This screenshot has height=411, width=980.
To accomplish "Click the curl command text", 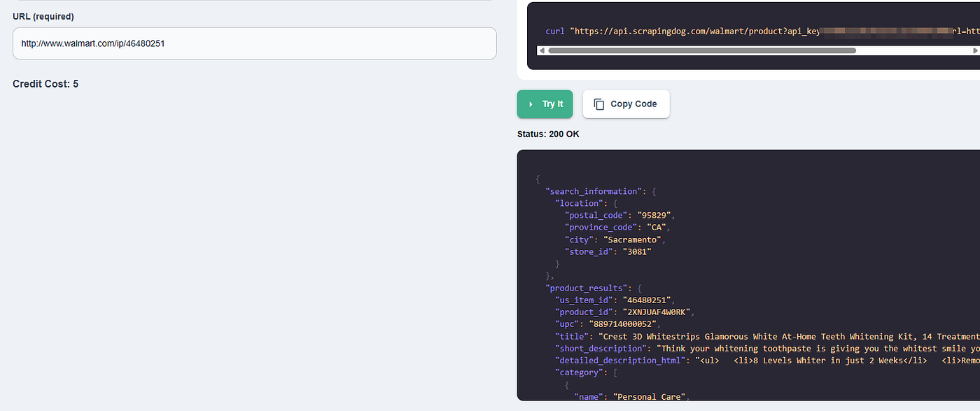I will click(x=762, y=32).
